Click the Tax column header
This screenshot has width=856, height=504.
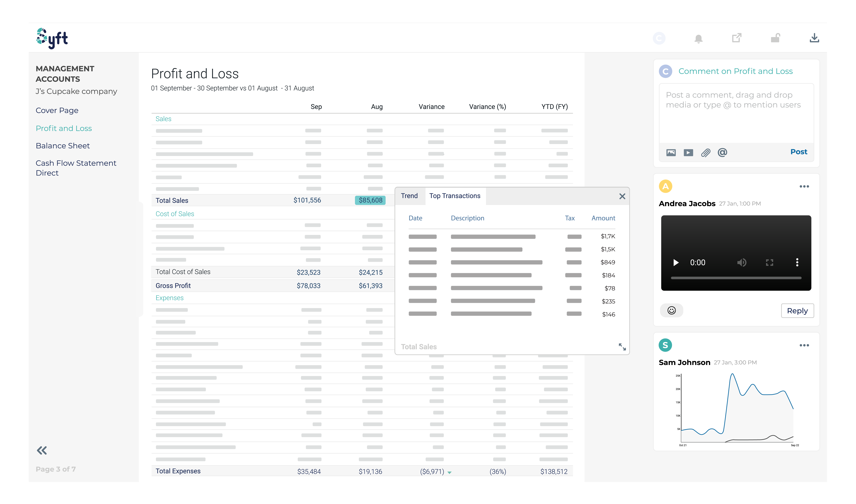pyautogui.click(x=570, y=218)
